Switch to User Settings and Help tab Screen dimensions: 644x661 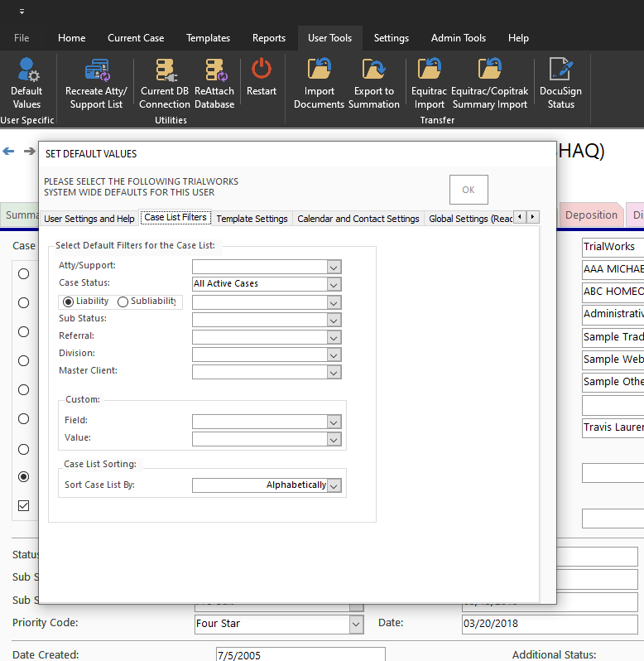click(89, 219)
